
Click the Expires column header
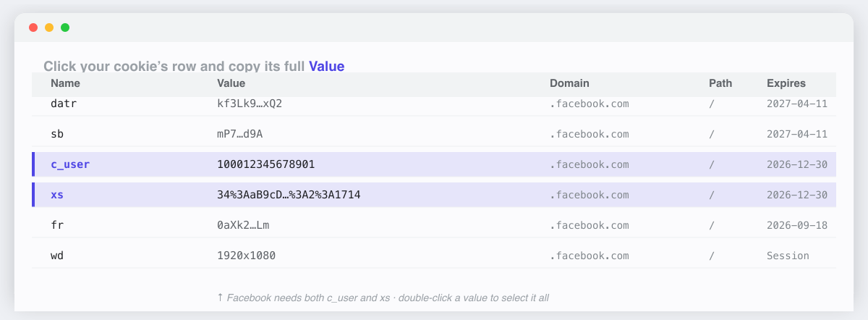pyautogui.click(x=786, y=83)
